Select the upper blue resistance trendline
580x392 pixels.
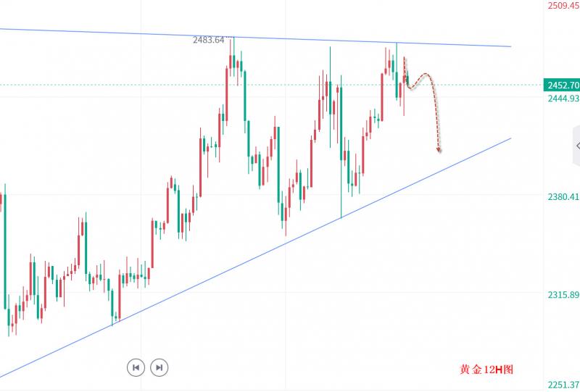tap(109, 33)
